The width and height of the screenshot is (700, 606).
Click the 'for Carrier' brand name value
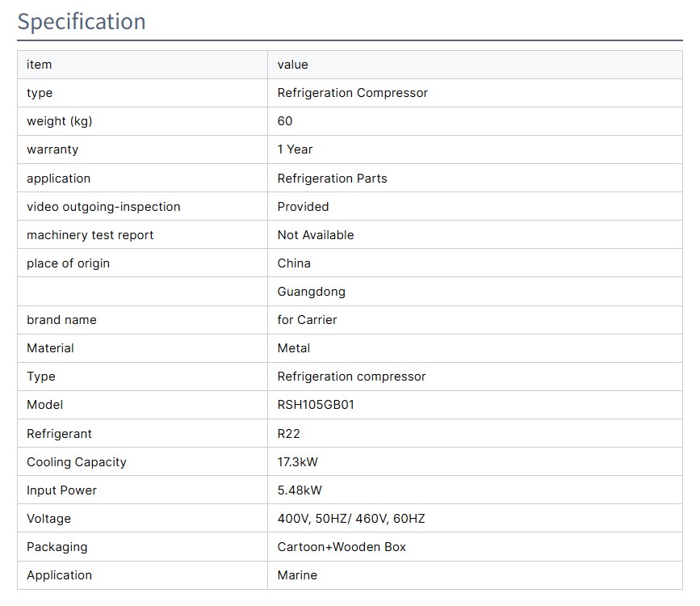307,320
